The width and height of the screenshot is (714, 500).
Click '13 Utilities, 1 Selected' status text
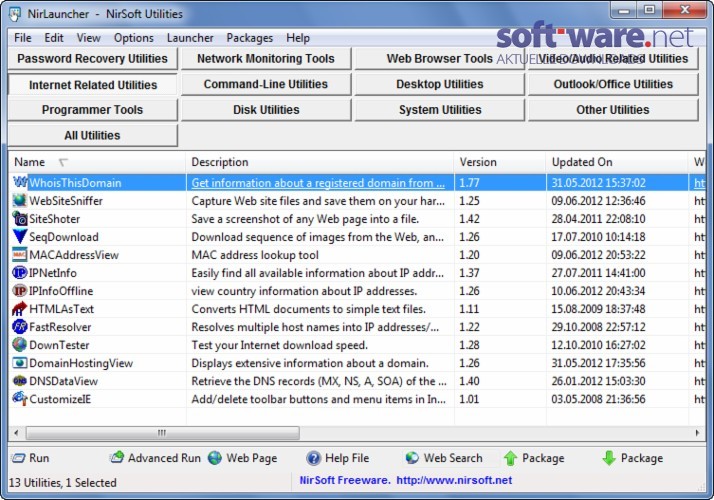point(63,482)
